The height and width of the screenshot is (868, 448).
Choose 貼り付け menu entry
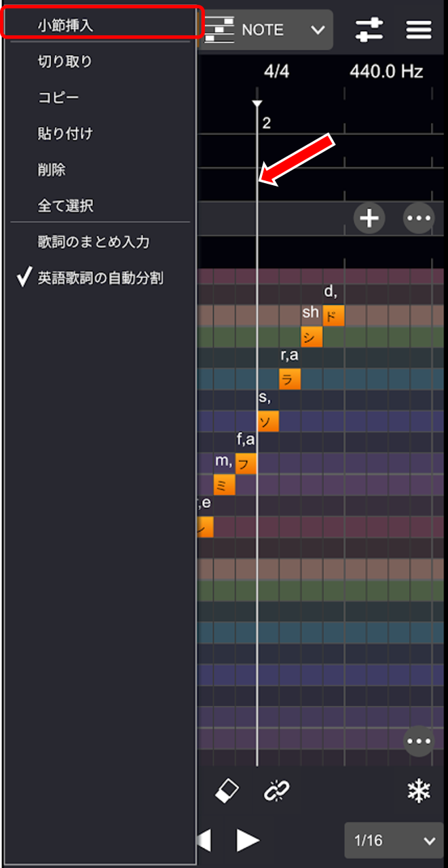65,134
